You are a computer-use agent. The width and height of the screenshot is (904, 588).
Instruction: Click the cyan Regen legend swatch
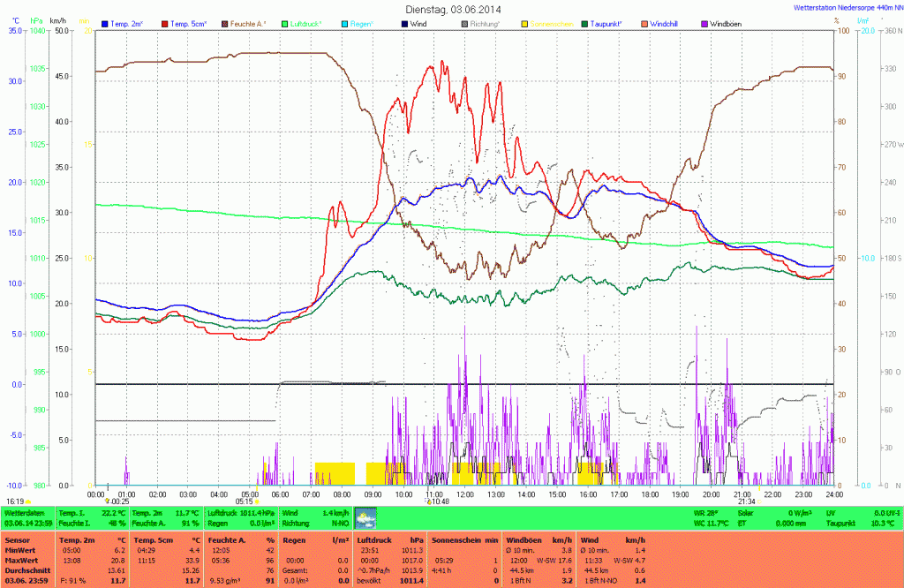346,22
